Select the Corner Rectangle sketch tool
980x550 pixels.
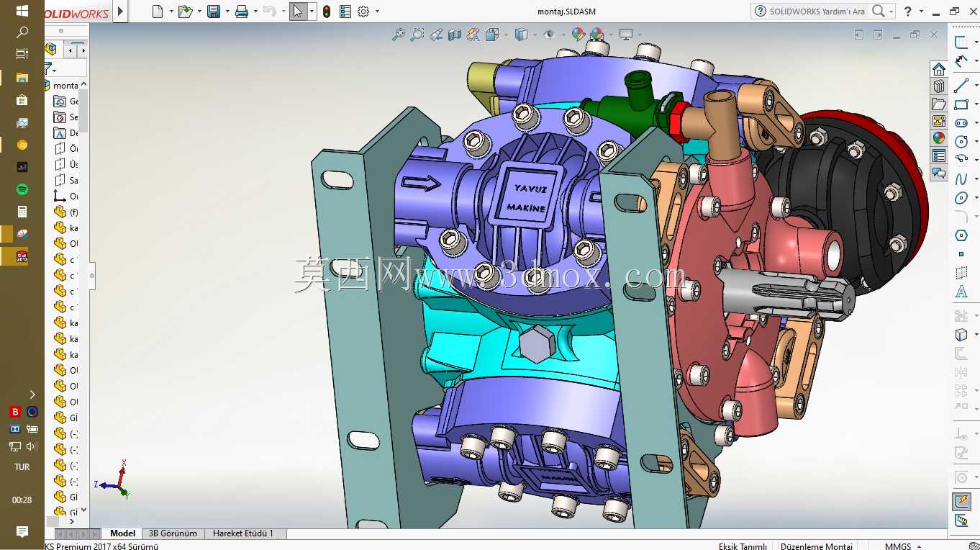click(x=961, y=105)
